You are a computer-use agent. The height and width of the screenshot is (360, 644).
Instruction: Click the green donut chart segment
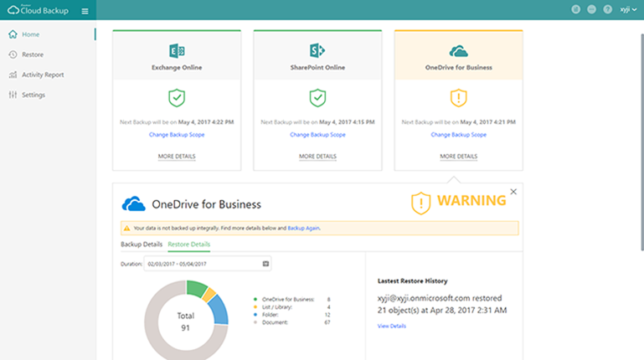pyautogui.click(x=196, y=288)
